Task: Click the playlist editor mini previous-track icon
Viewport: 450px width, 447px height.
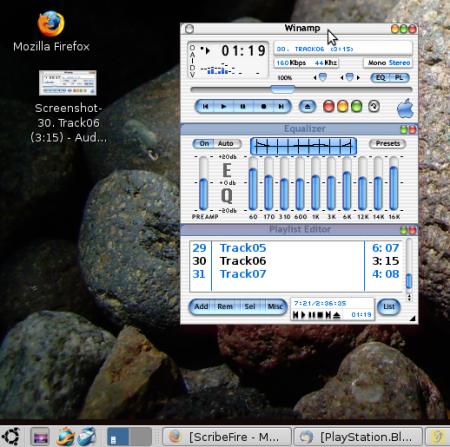Action: (295, 315)
